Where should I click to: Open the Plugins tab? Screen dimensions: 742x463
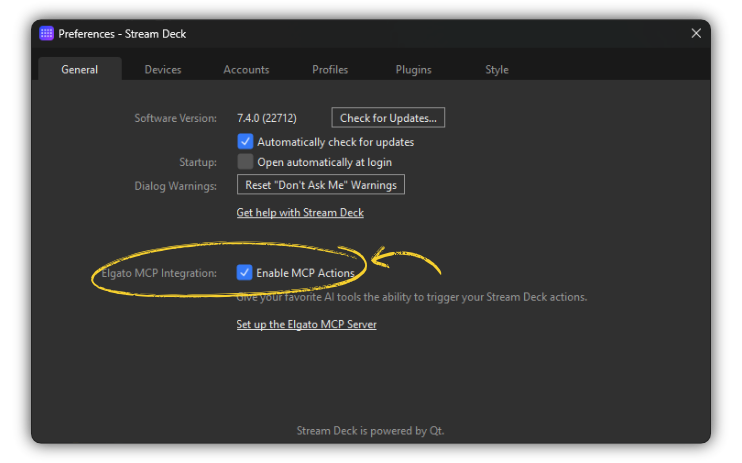[413, 70]
